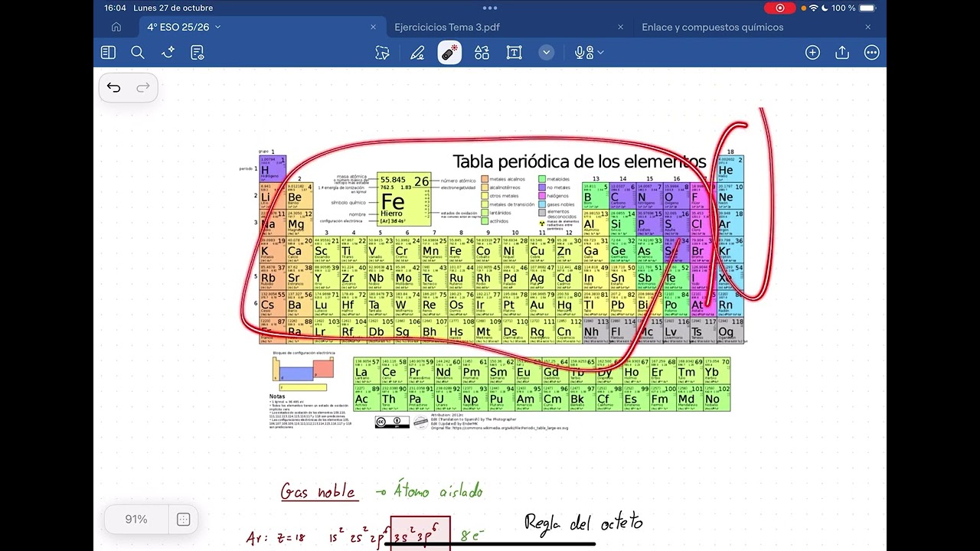The image size is (980, 551).
Task: Select the shapes and elements tool
Action: point(482,52)
